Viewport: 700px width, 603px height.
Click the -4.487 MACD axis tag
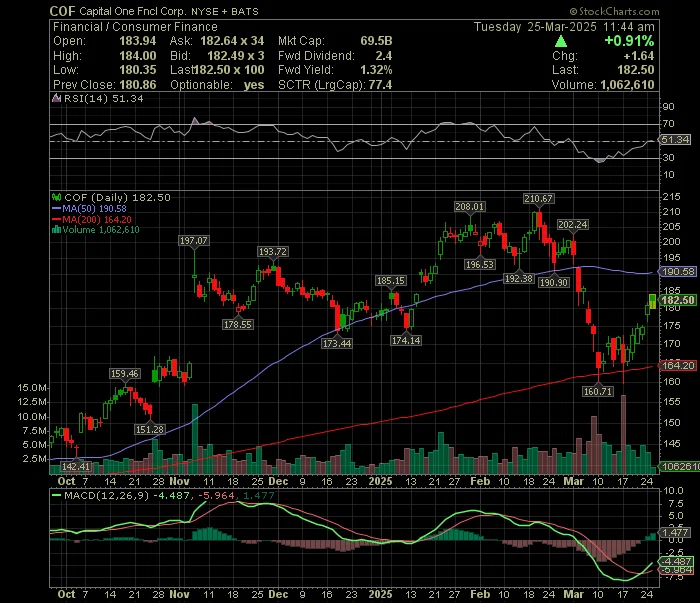coord(677,561)
